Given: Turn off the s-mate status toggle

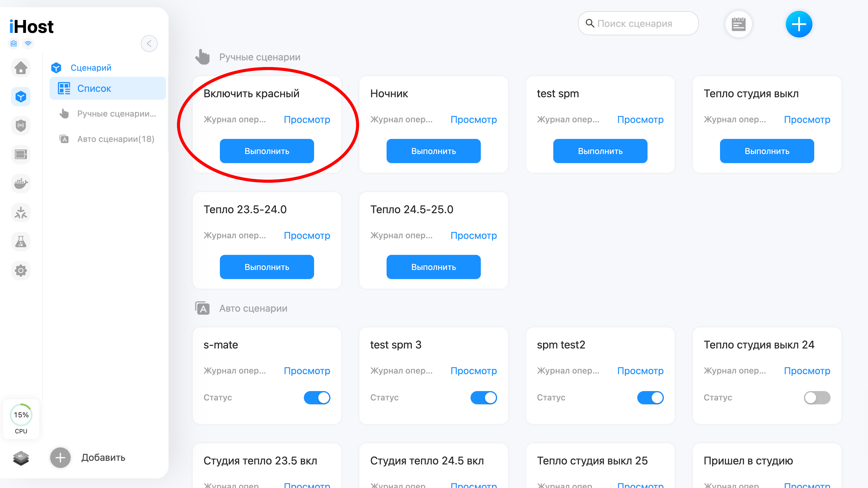Looking at the screenshot, I should coord(317,398).
